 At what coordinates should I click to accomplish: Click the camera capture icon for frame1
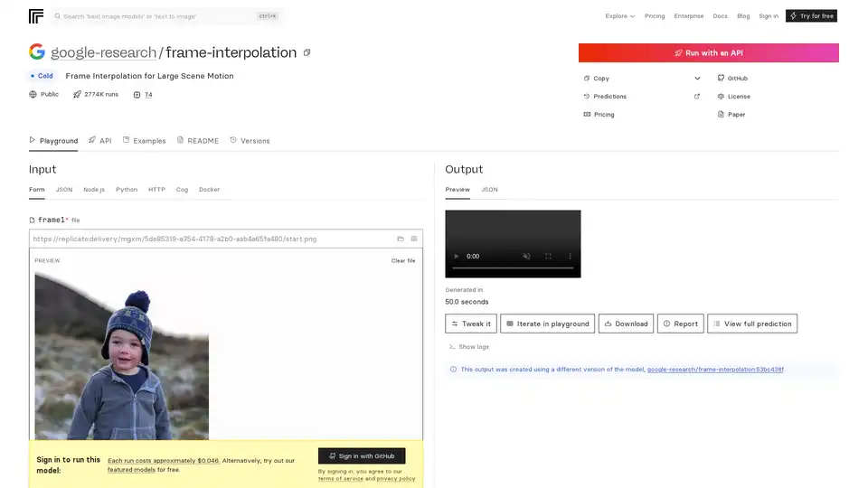click(414, 239)
